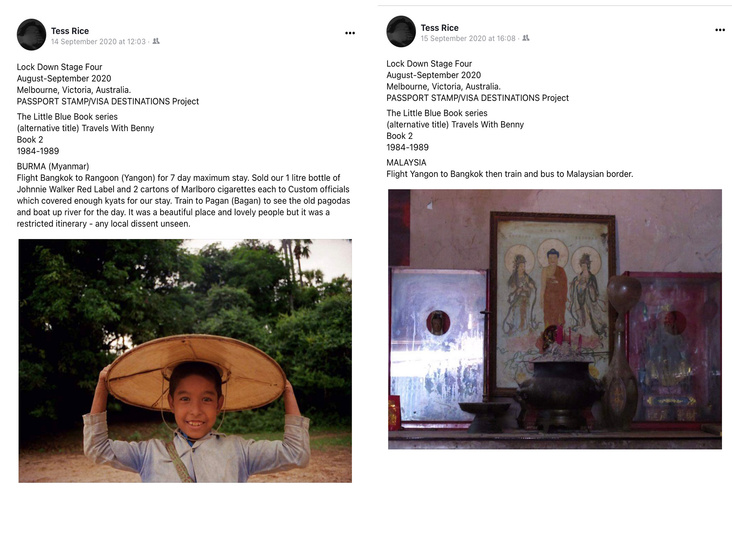Image resolution: width=732 pixels, height=549 pixels.
Task: Open the options menu on Malaysia post
Action: coord(720,30)
